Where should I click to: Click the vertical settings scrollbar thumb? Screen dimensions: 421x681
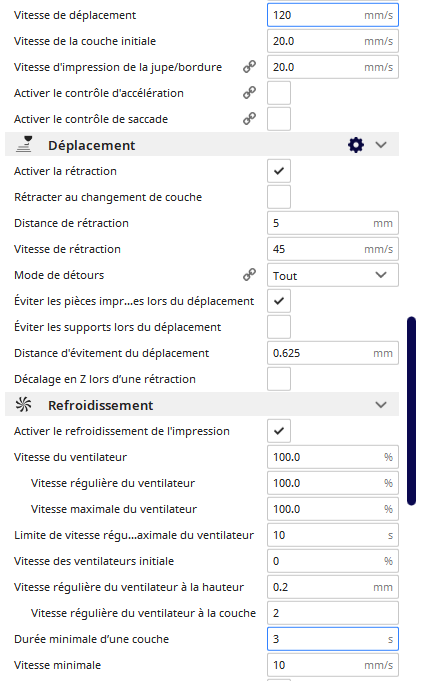411,411
